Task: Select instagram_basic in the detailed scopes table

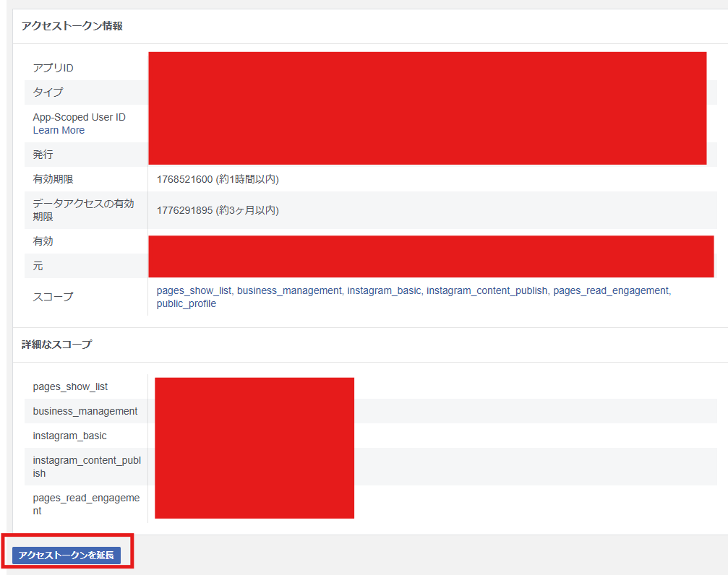Action: click(69, 436)
